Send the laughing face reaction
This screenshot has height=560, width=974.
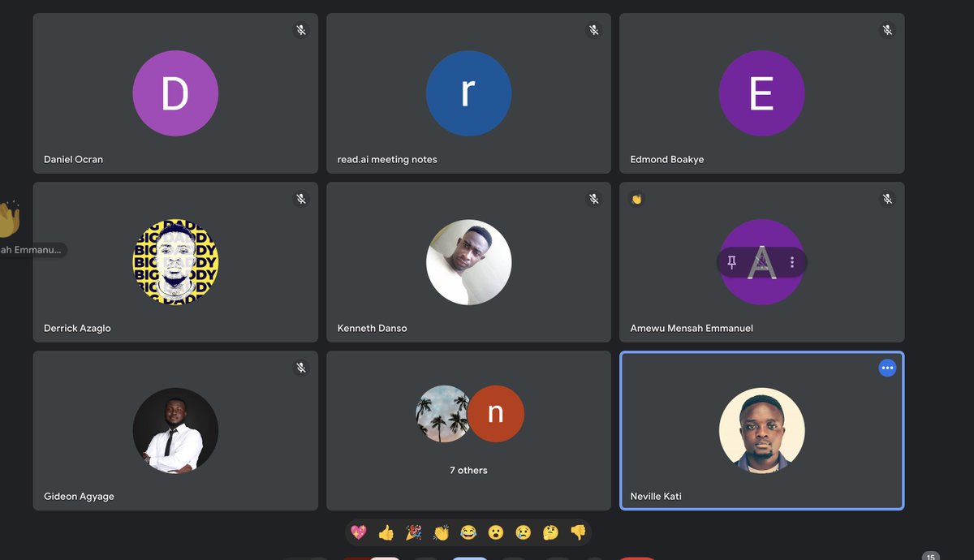(x=468, y=532)
